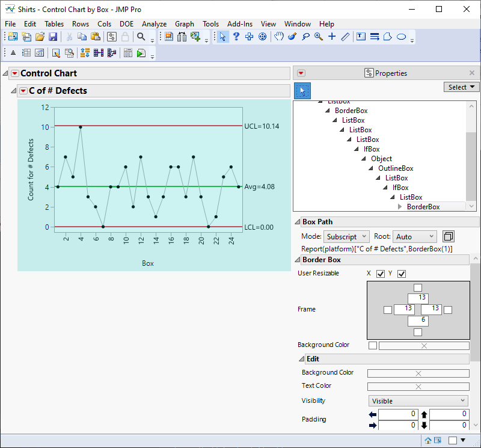Click the Select button in Properties
The image size is (481, 448).
point(461,87)
